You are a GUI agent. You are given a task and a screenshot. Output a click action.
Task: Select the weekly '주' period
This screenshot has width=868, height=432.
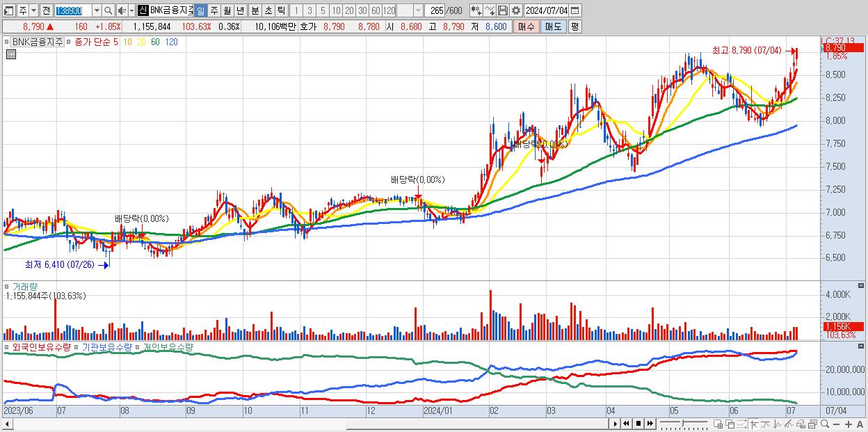[x=214, y=10]
